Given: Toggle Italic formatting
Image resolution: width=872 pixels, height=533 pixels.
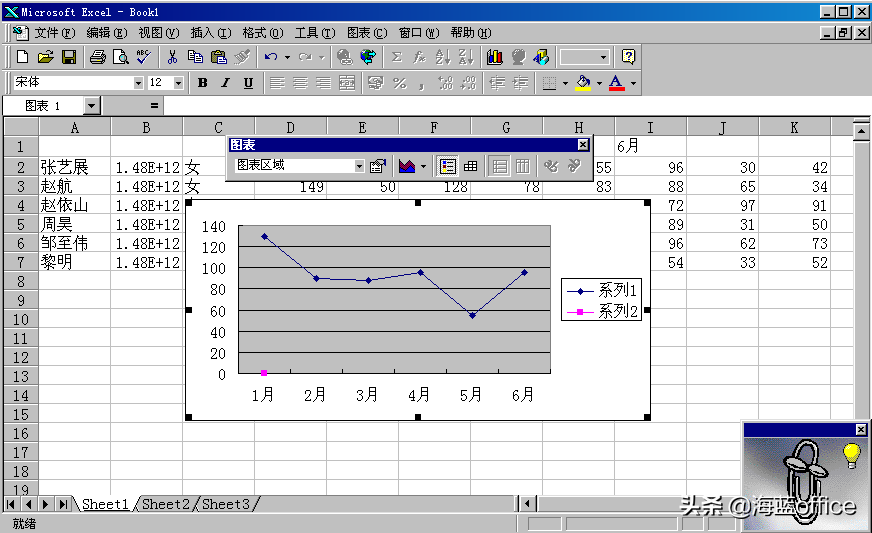Looking at the screenshot, I should point(225,83).
